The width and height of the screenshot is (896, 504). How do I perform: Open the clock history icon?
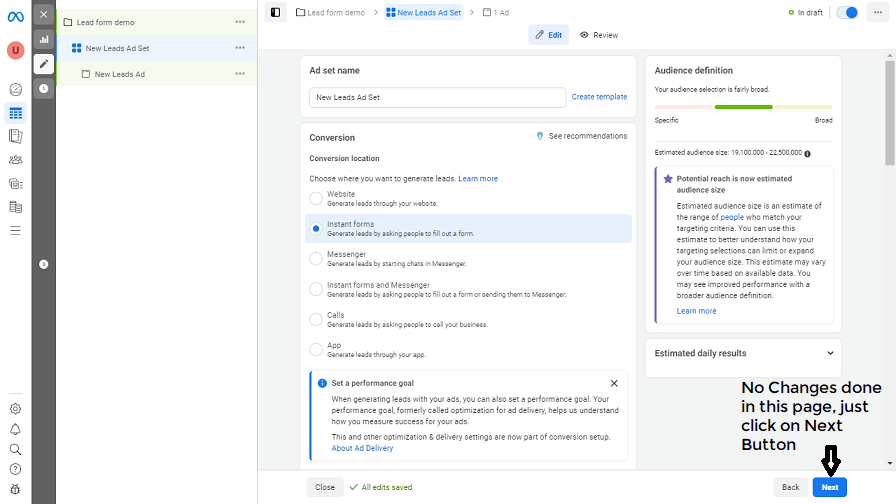(x=43, y=88)
